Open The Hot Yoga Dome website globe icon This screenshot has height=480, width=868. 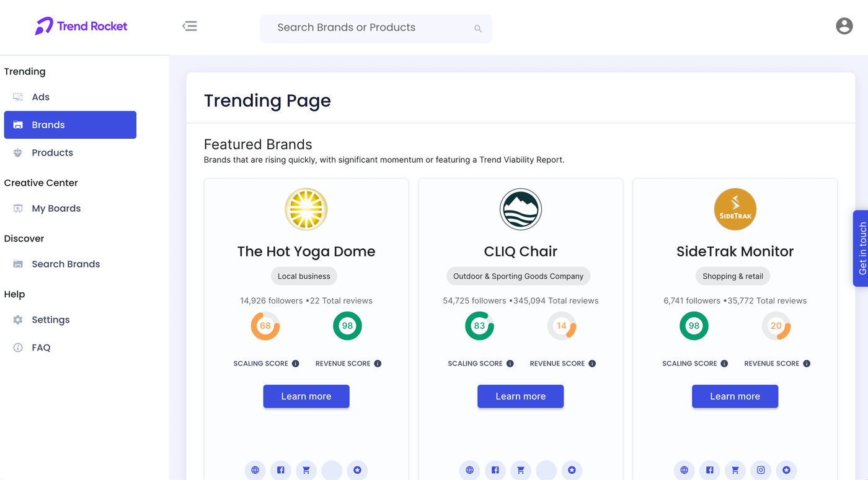(x=255, y=470)
